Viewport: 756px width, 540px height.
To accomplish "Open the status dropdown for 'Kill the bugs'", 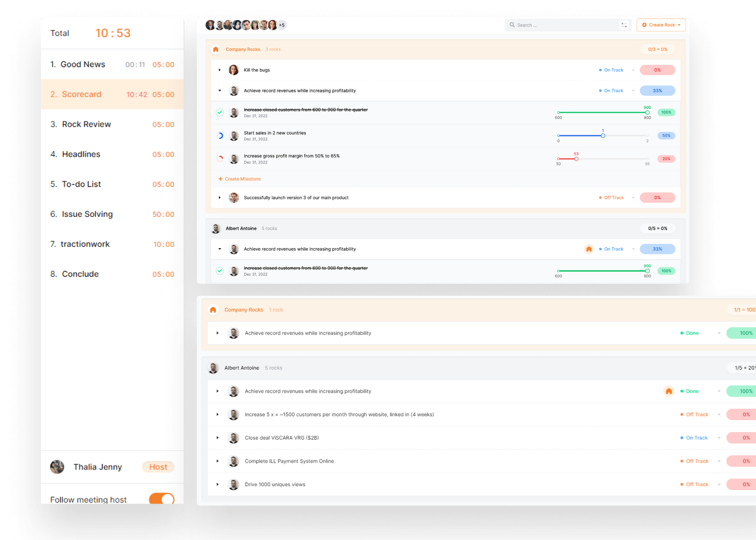I will coord(633,70).
